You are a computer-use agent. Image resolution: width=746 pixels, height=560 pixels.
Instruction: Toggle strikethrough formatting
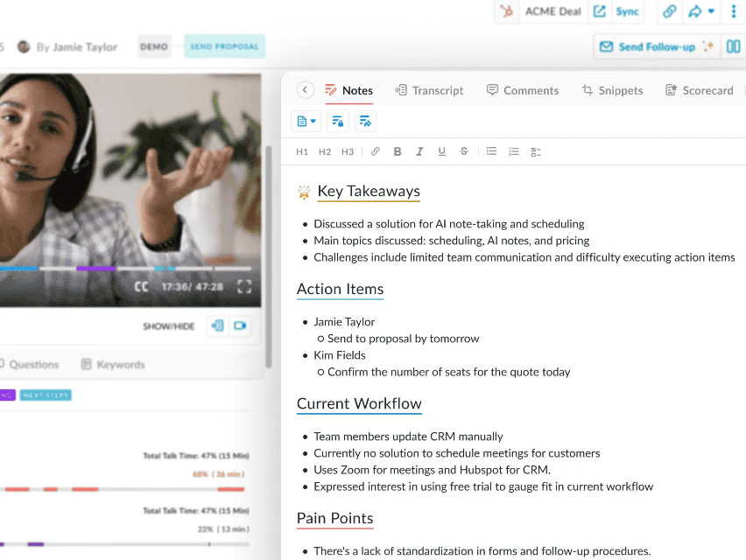pyautogui.click(x=464, y=151)
